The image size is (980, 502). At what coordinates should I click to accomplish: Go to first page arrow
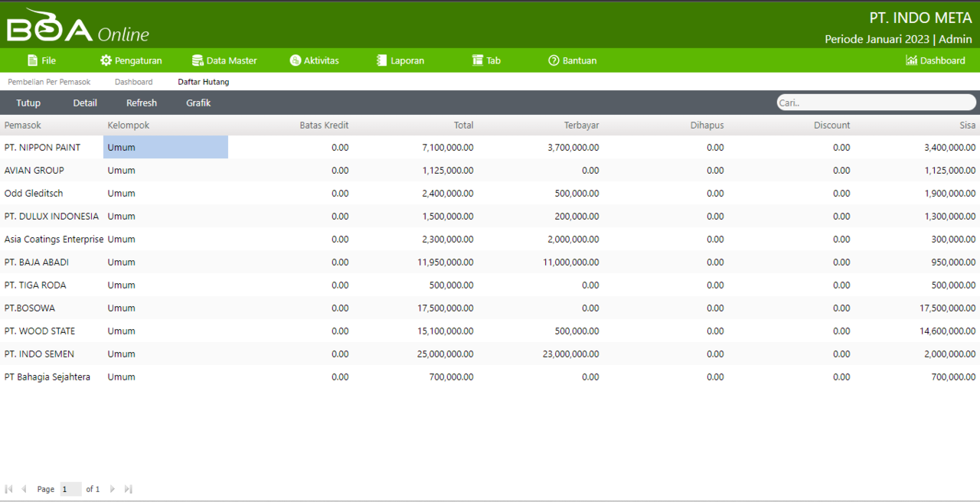click(x=9, y=489)
